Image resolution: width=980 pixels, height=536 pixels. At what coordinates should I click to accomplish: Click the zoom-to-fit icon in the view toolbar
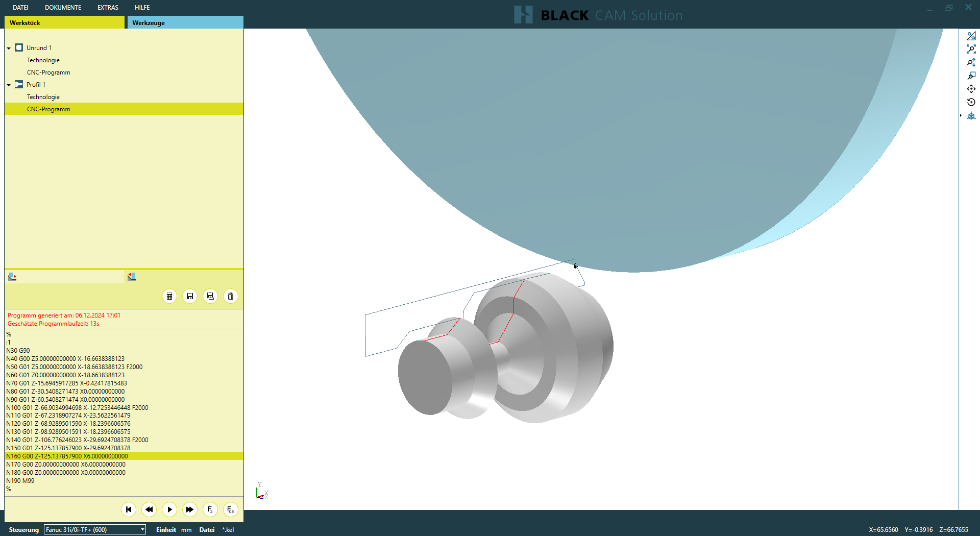pyautogui.click(x=971, y=49)
